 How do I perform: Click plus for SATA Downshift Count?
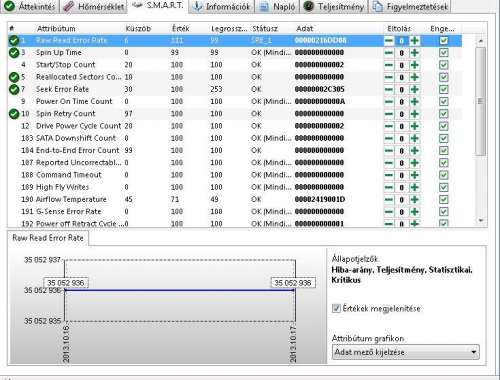tap(415, 138)
